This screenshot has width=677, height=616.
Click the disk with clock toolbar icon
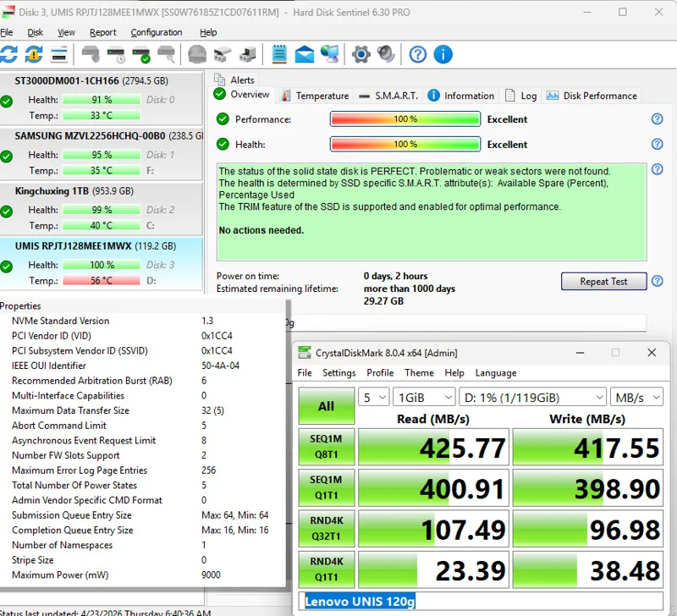click(x=116, y=54)
